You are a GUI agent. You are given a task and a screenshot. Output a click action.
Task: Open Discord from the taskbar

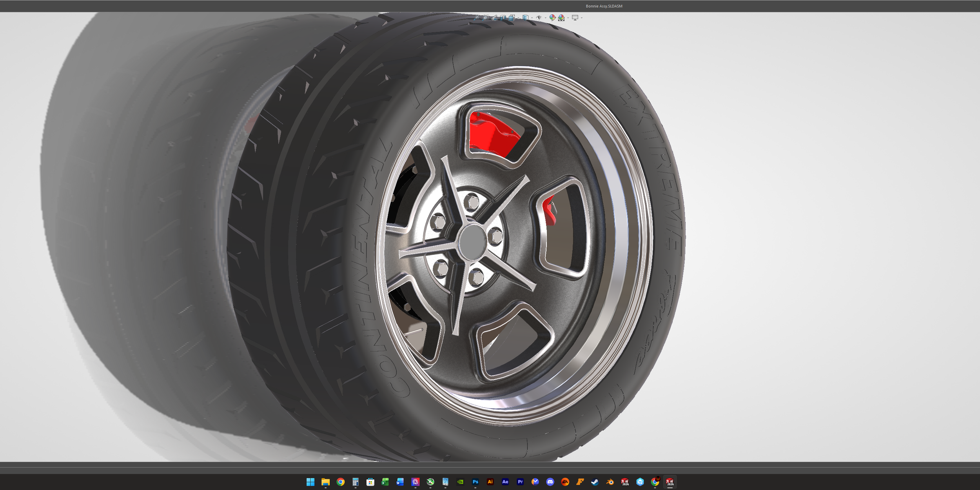tap(550, 482)
